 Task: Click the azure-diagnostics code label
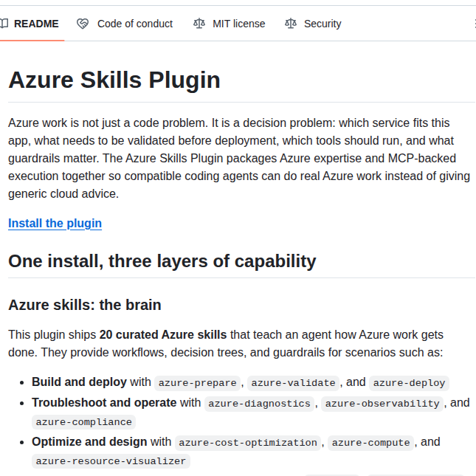(x=259, y=404)
